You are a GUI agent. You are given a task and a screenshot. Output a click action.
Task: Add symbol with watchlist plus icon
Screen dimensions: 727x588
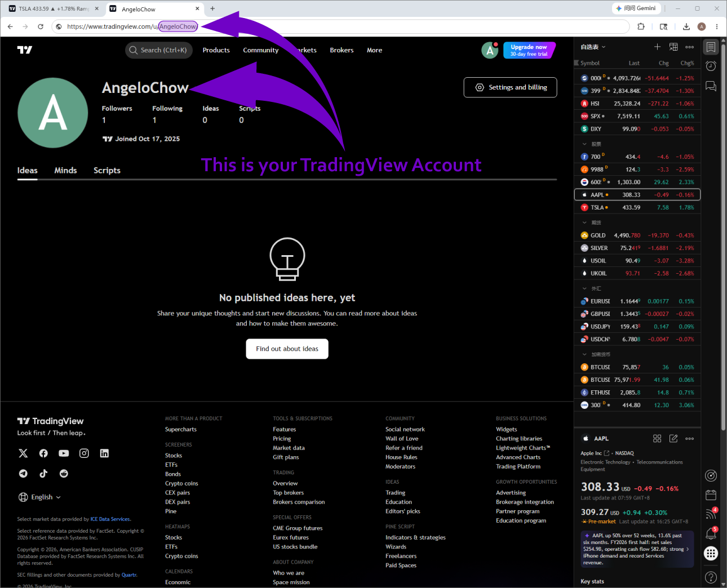[x=657, y=47]
